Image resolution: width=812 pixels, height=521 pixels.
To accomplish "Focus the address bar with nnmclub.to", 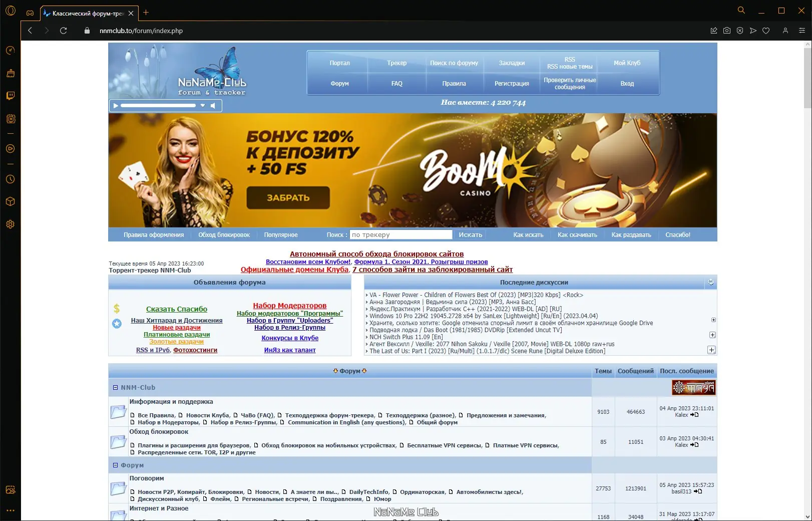I will [x=141, y=31].
